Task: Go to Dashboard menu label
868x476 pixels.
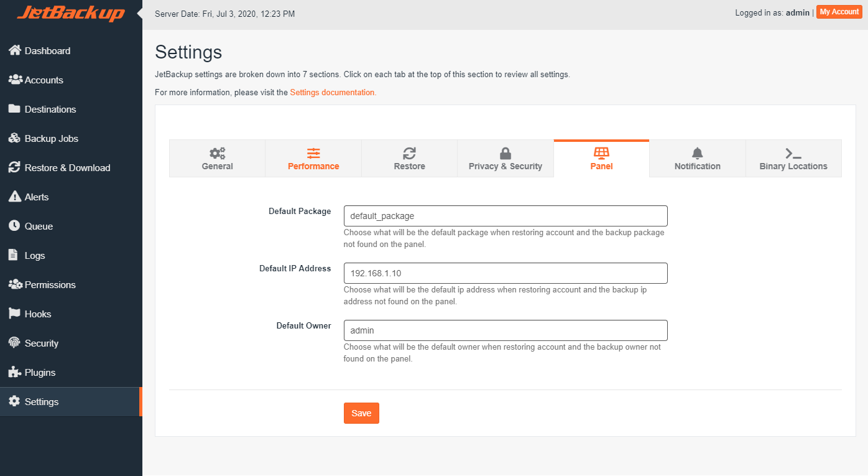Action: tap(47, 50)
